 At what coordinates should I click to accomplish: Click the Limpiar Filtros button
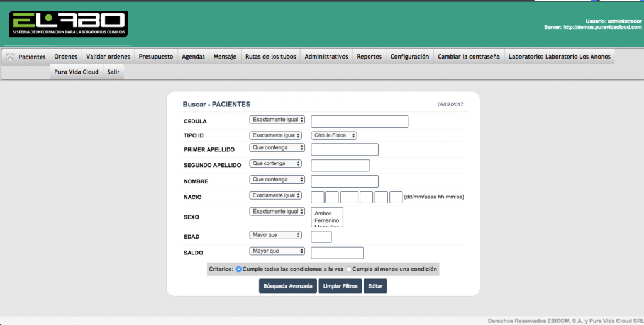coord(340,286)
